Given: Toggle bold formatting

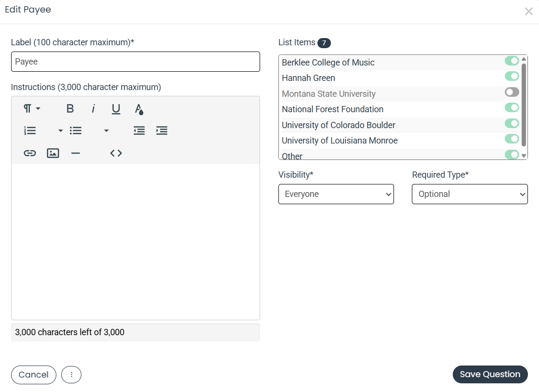Looking at the screenshot, I should tap(70, 108).
